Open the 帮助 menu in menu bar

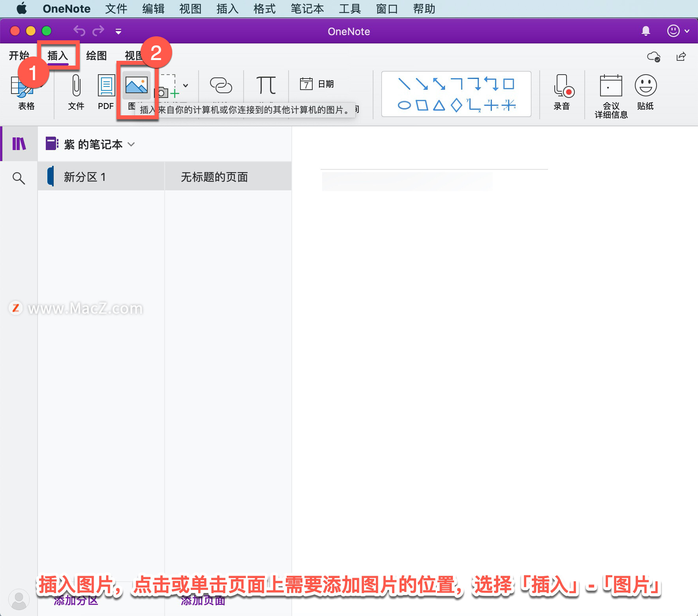pyautogui.click(x=424, y=9)
